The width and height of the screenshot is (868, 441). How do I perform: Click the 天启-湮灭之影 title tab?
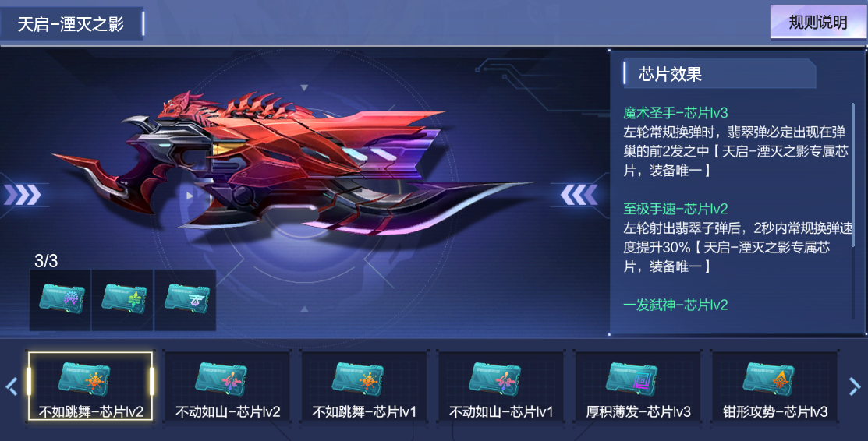pyautogui.click(x=72, y=24)
